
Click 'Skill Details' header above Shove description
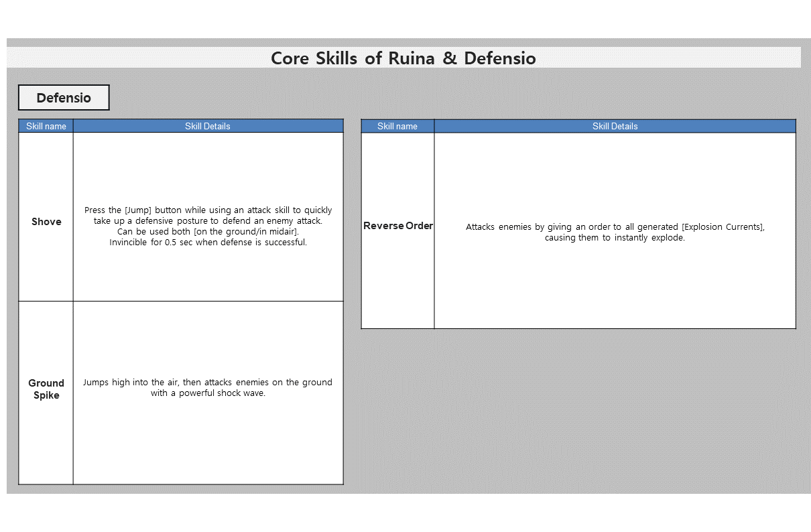208,126
